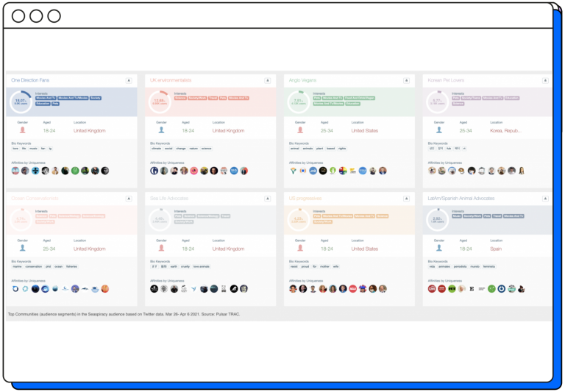565x392 pixels.
Task: Click the 'Spain' location in LatAm/Spanish Animal Advocates
Action: 497,249
